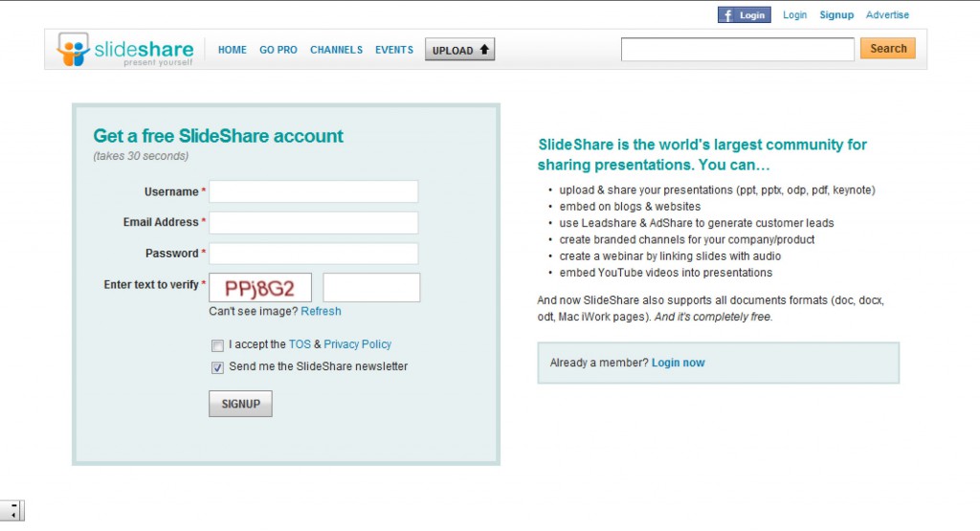Focus the Username field
Image resolution: width=980 pixels, height=531 pixels.
click(314, 191)
